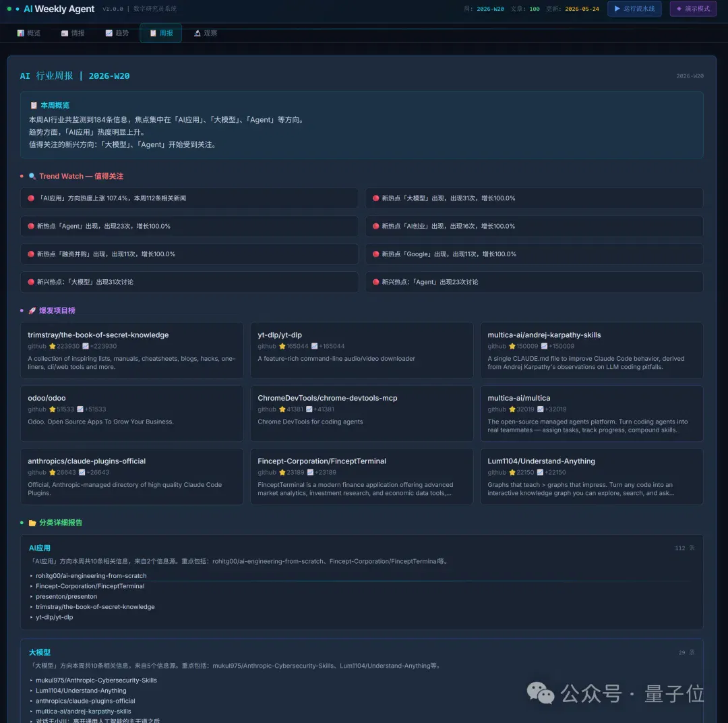Open anthropics/claude-plugins-official project card
This screenshot has height=723, width=728.
pos(132,477)
